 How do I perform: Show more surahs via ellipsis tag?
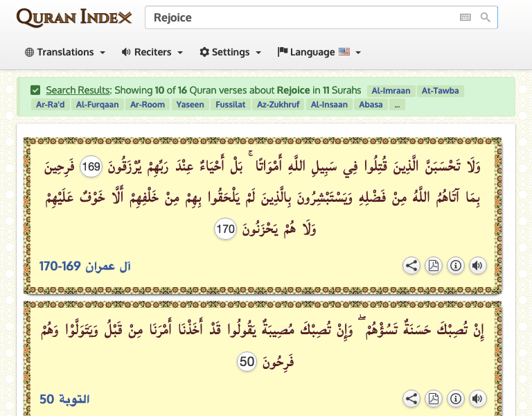click(397, 105)
